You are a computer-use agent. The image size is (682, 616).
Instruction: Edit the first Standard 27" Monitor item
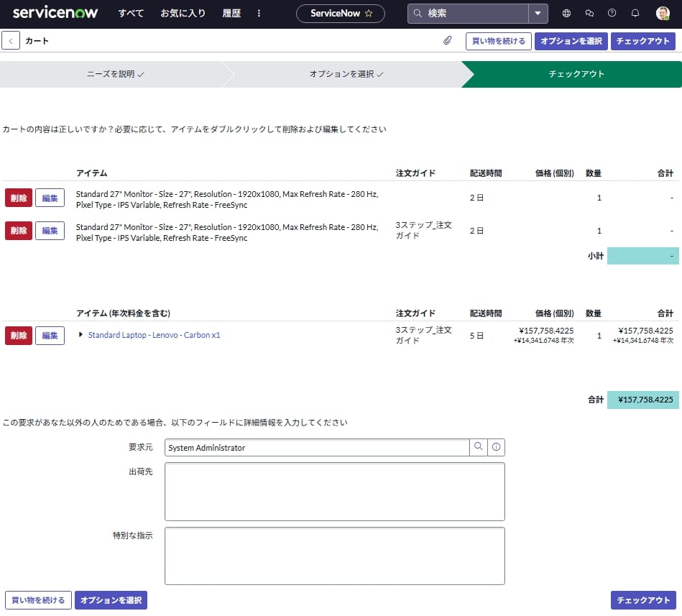[x=50, y=198]
